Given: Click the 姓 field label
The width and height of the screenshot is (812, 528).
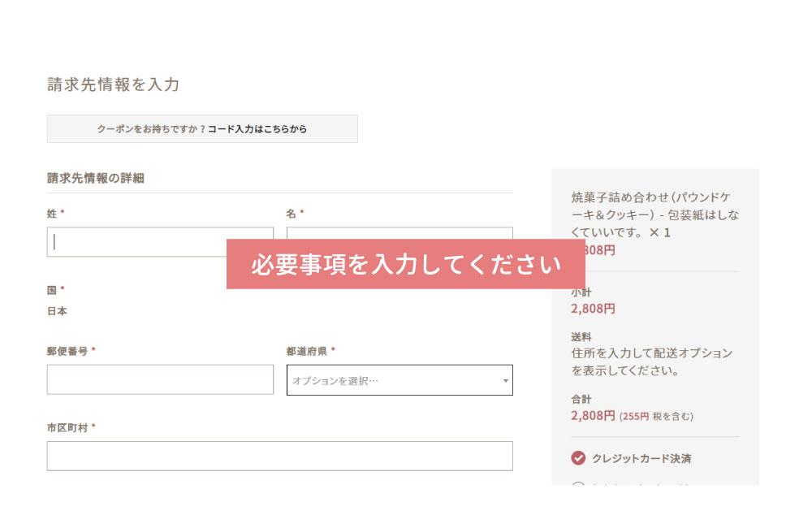Looking at the screenshot, I should click(52, 214).
